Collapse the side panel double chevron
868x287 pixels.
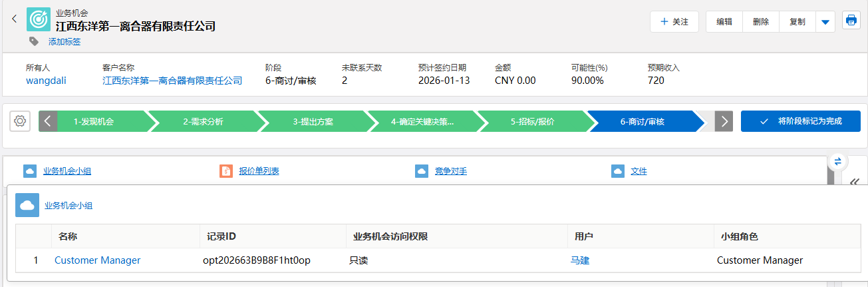click(x=855, y=181)
